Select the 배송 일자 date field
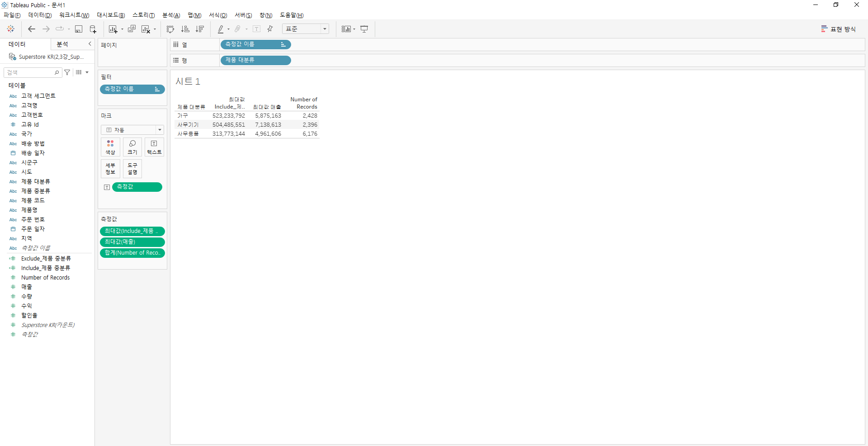Image resolution: width=868 pixels, height=446 pixels. point(33,153)
